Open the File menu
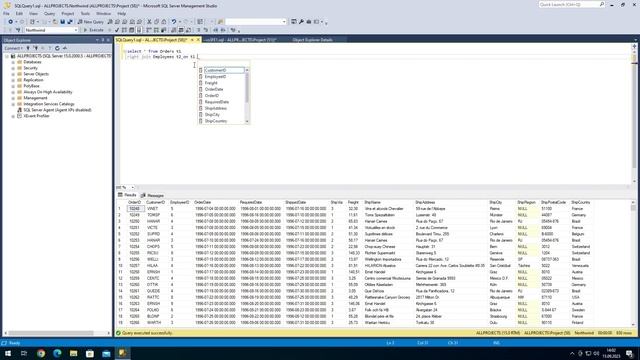640x360 pixels. point(7,13)
